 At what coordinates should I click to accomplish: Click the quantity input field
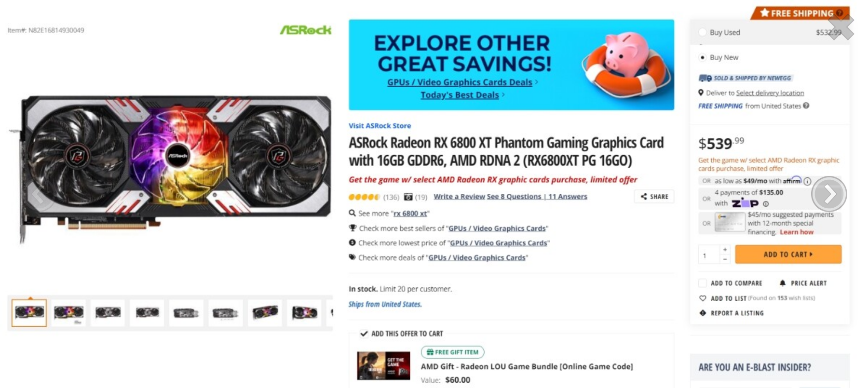coord(709,254)
